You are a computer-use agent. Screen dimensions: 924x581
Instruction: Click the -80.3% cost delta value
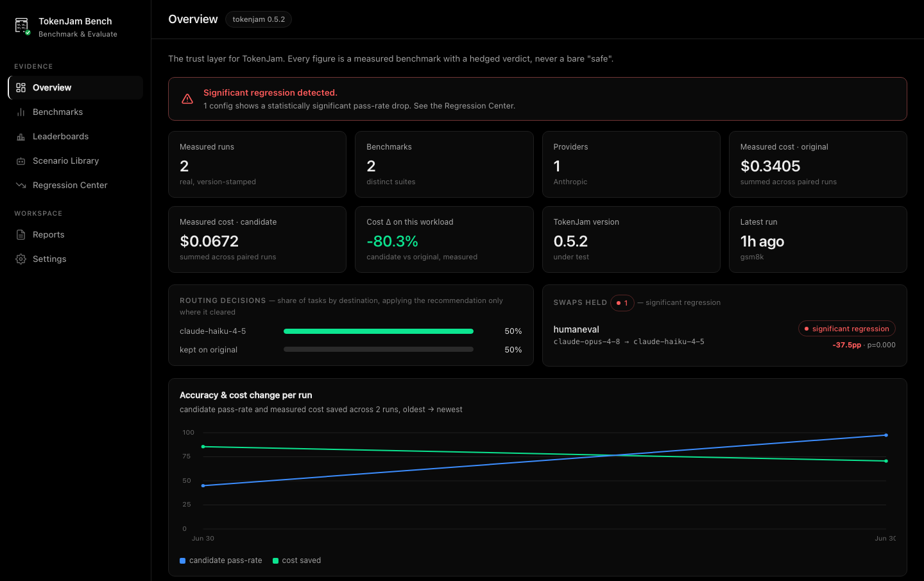tap(392, 241)
